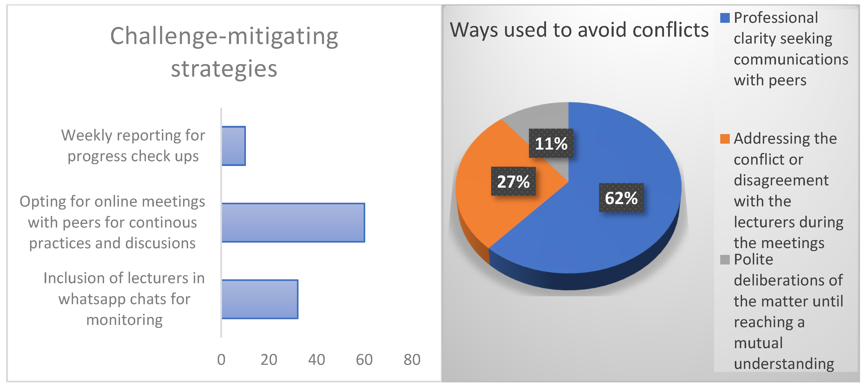
Task: Select the Inclusion of lecturers bar
Action: (260, 299)
